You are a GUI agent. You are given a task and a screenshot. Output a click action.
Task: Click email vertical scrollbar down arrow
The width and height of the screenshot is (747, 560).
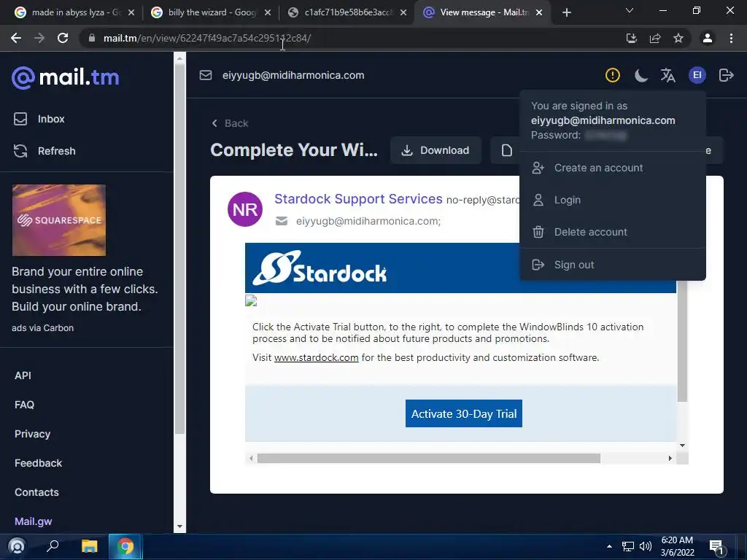682,446
